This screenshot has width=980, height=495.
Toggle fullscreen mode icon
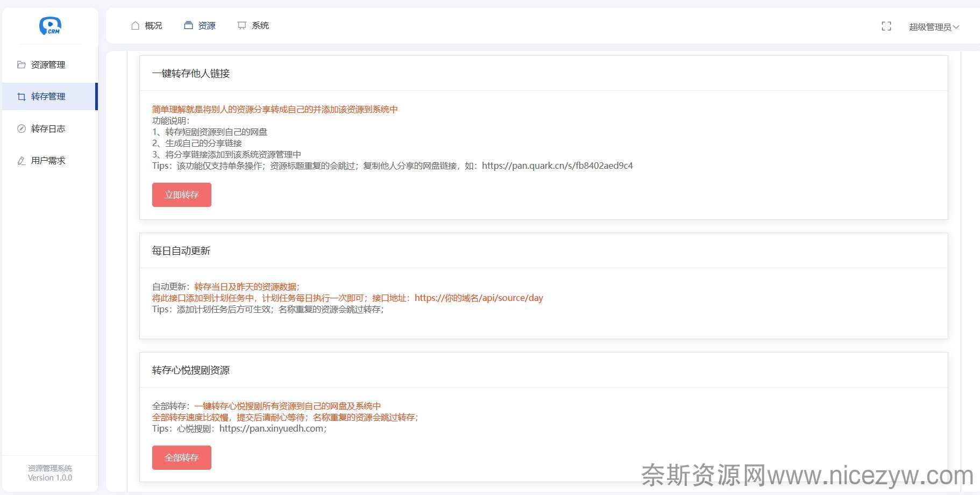tap(886, 26)
